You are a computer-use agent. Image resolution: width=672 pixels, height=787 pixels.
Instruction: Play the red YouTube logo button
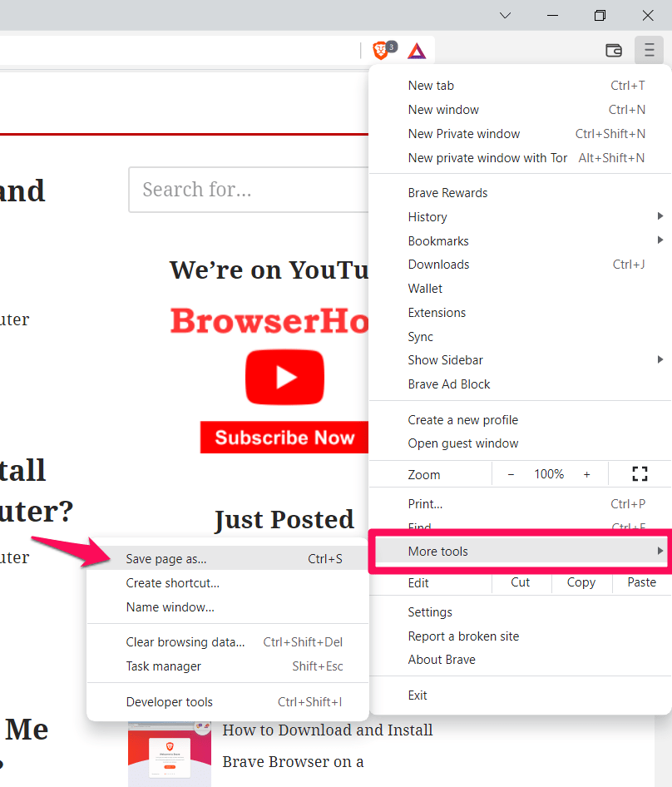click(284, 377)
